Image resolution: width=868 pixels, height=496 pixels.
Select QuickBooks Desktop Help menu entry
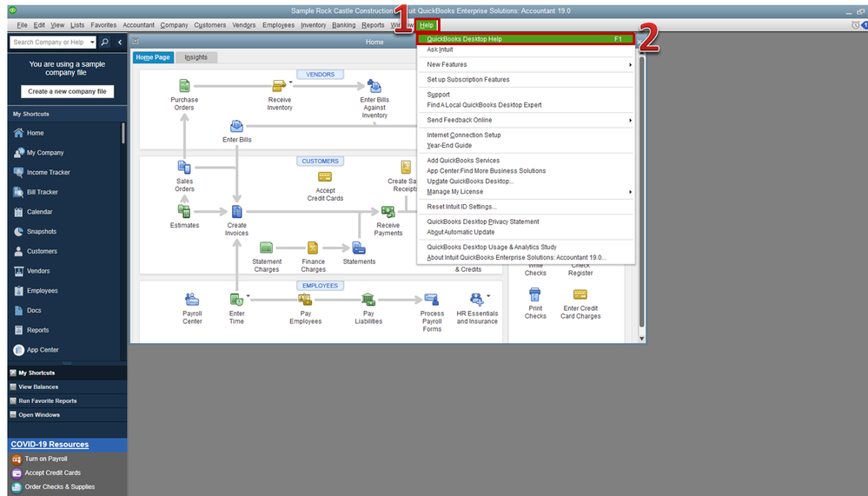point(526,39)
